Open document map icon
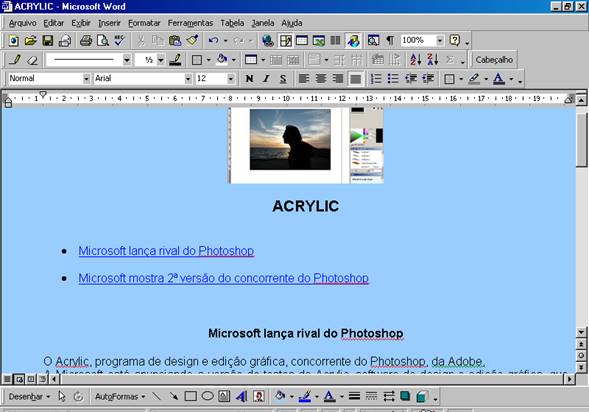The width and height of the screenshot is (589, 412). [373, 40]
